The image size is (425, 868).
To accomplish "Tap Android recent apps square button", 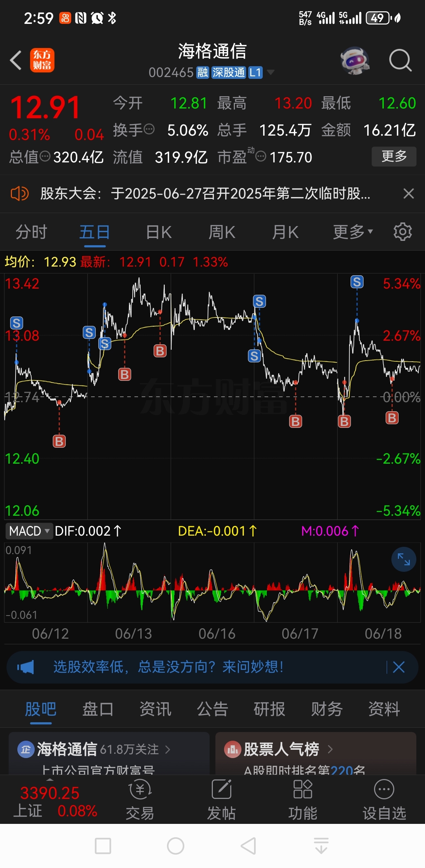I will [103, 846].
